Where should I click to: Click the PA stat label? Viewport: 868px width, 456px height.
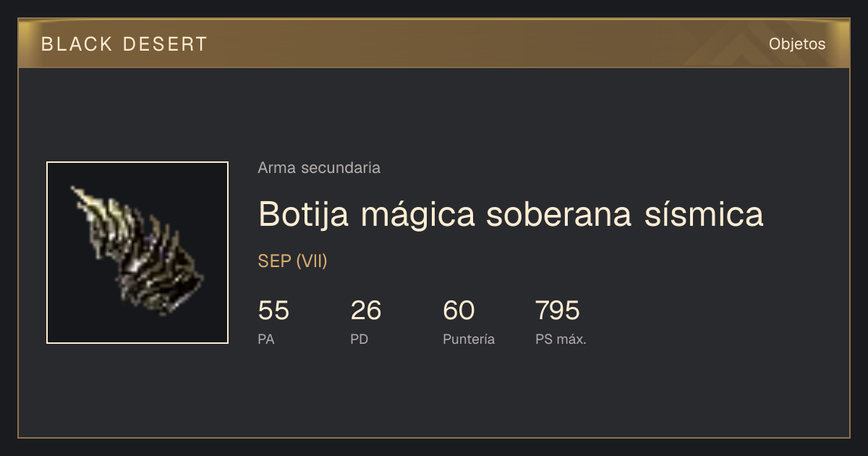[266, 339]
